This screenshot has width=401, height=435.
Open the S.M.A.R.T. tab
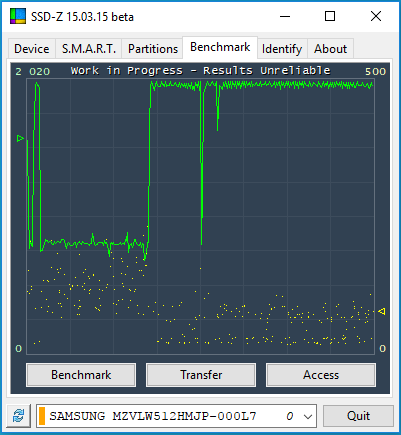click(89, 49)
